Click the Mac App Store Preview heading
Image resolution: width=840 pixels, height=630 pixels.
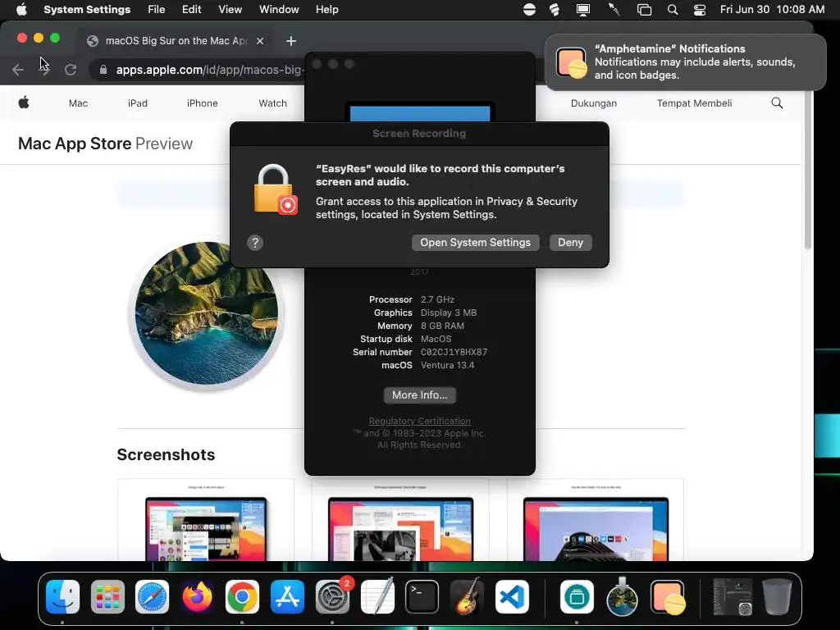click(106, 144)
